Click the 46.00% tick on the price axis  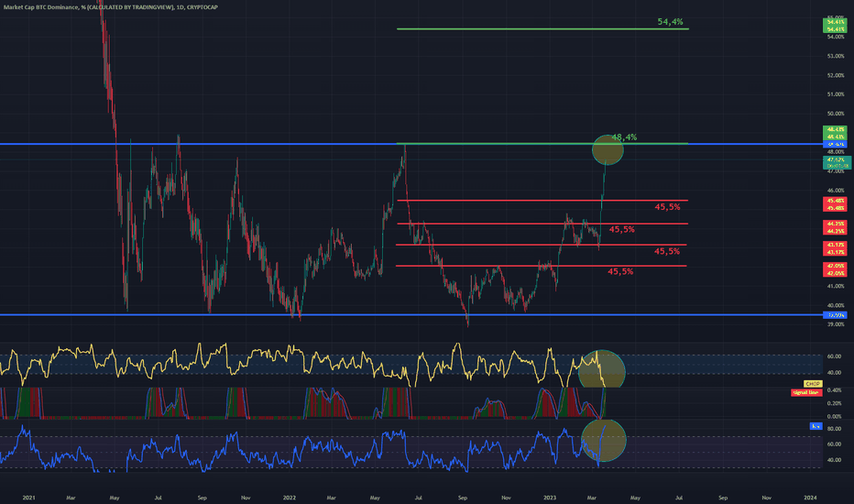(x=836, y=191)
